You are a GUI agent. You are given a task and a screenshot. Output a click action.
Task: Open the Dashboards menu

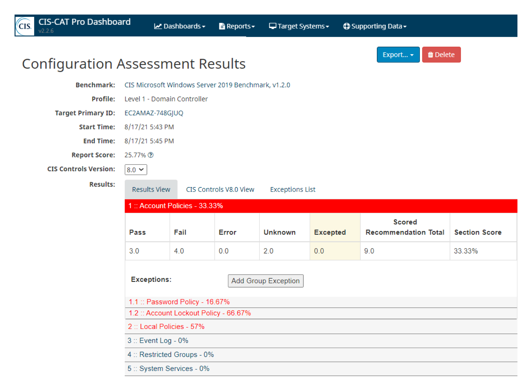pyautogui.click(x=180, y=26)
